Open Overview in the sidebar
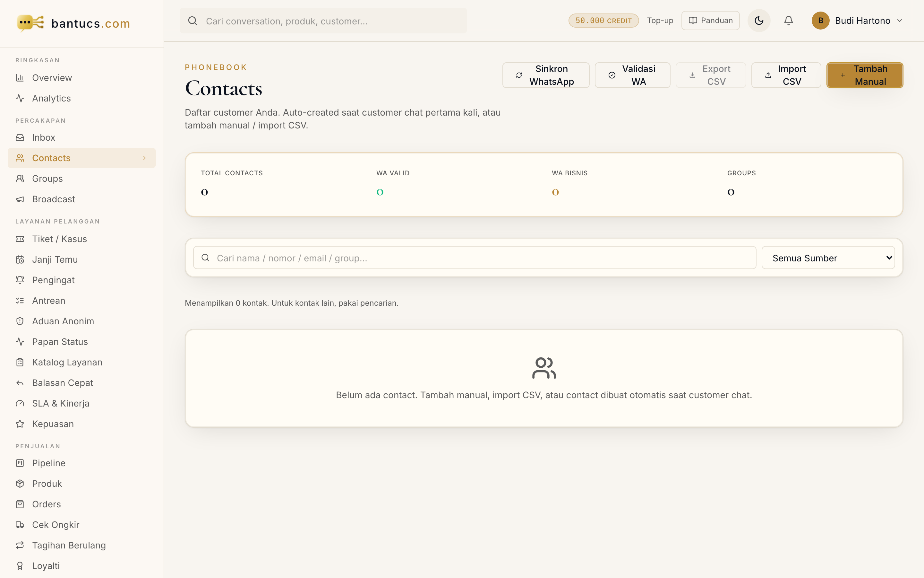This screenshot has width=924, height=578. [82, 78]
